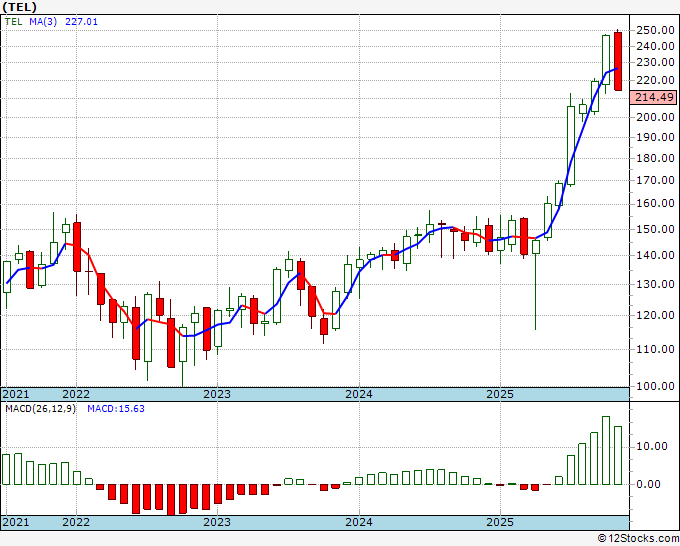
Task: Click 2025 on the MACD timeline
Action: click(500, 522)
